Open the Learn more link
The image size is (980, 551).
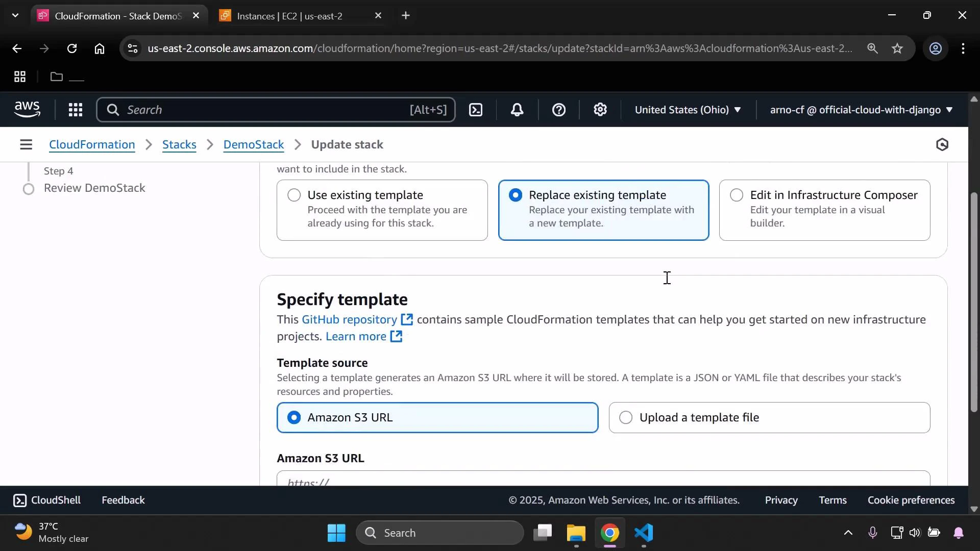point(364,337)
